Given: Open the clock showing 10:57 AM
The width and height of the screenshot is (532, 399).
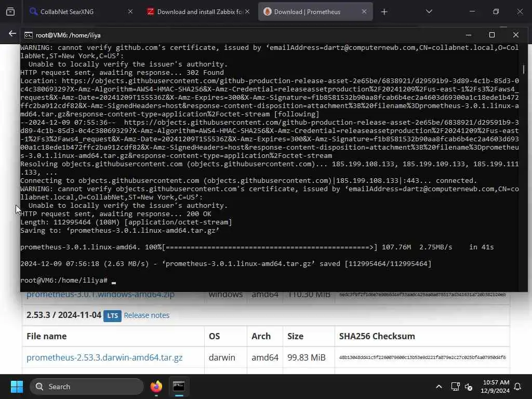Looking at the screenshot, I should coord(496,387).
